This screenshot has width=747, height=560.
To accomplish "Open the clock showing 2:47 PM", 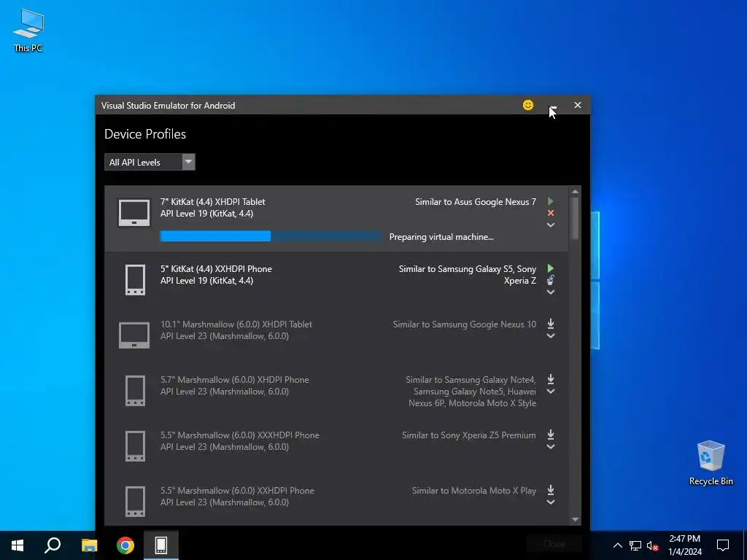I will point(684,545).
